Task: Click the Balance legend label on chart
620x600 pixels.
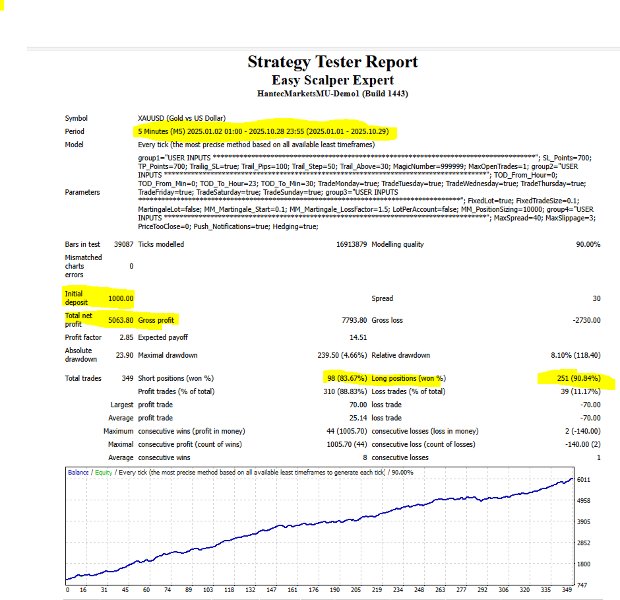Action: [78, 472]
